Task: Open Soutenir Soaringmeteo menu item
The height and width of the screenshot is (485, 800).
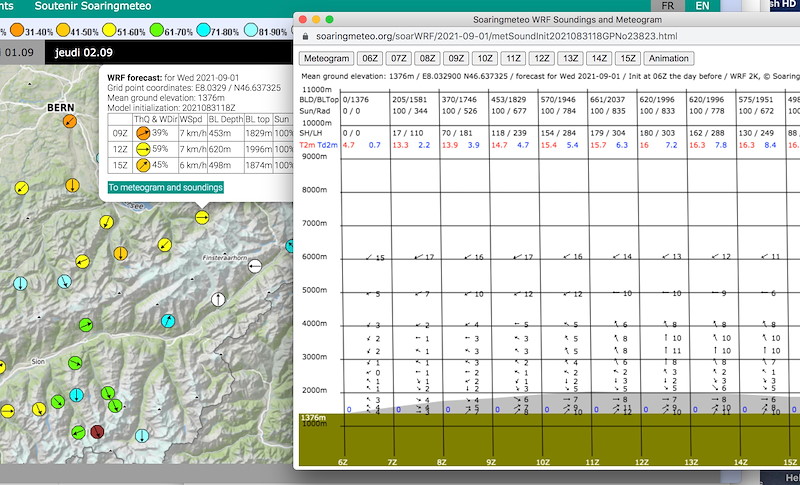Action: pyautogui.click(x=93, y=6)
